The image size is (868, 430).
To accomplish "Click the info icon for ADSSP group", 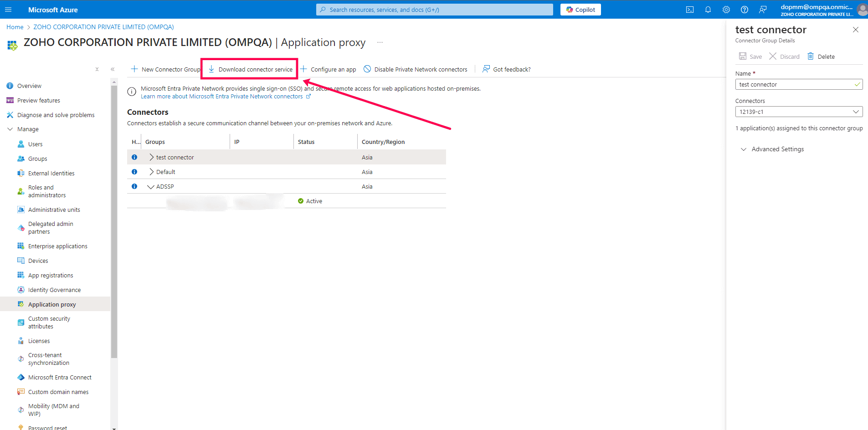I will pos(134,186).
